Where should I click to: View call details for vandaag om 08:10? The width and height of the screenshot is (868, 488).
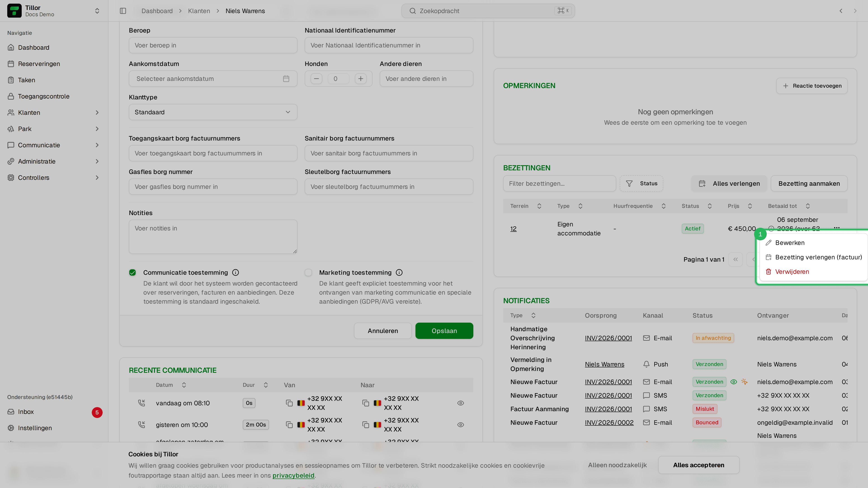point(461,403)
